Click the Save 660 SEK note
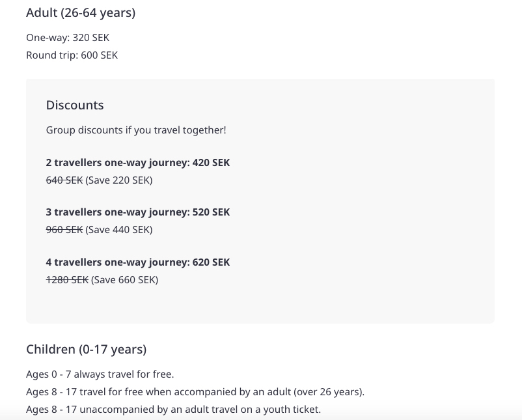 (x=124, y=280)
